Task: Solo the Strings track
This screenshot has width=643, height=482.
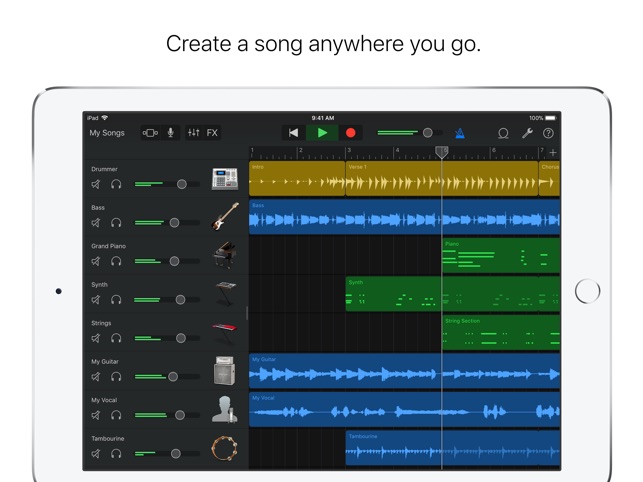Action: point(116,338)
